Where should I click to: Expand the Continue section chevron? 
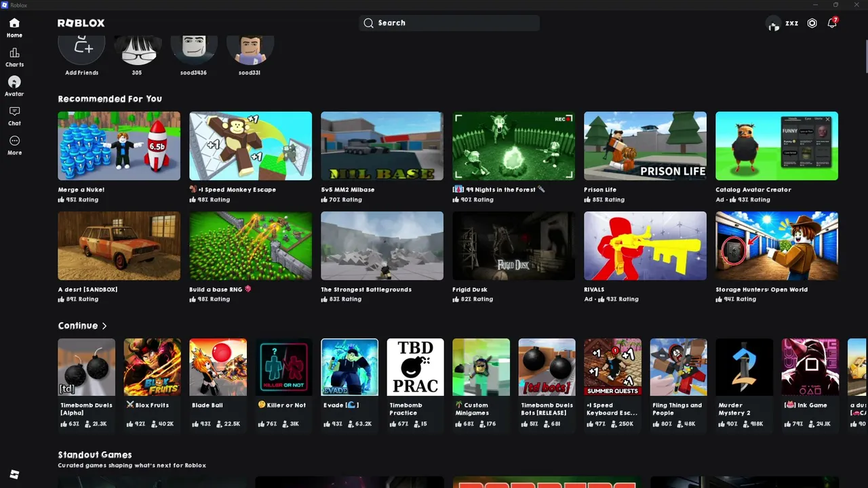point(104,326)
